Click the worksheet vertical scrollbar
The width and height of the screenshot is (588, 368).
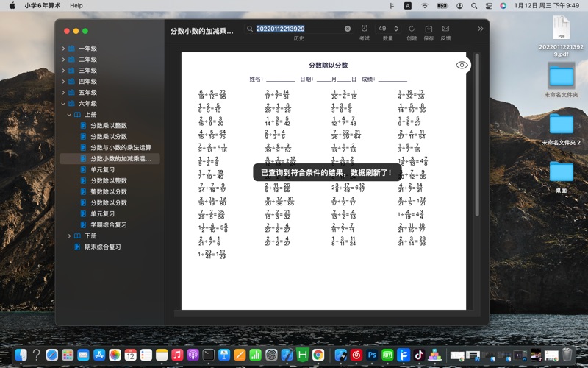coord(477,135)
